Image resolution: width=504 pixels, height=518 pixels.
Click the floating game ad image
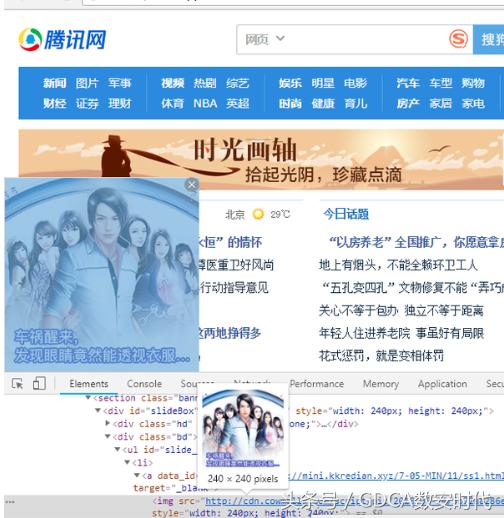(x=102, y=275)
